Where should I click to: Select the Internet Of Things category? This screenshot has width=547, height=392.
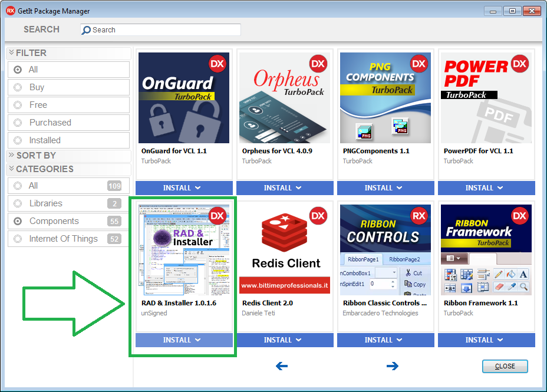pyautogui.click(x=69, y=239)
